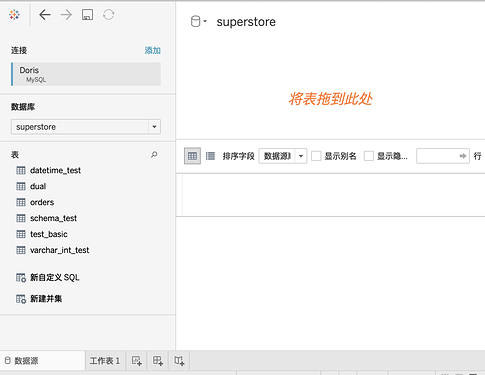
Task: Click the test_basic table icon
Action: pyautogui.click(x=21, y=234)
